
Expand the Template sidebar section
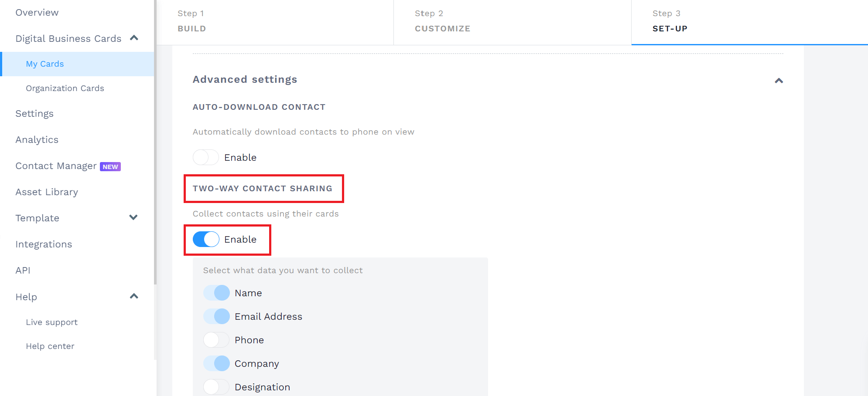pos(133,218)
